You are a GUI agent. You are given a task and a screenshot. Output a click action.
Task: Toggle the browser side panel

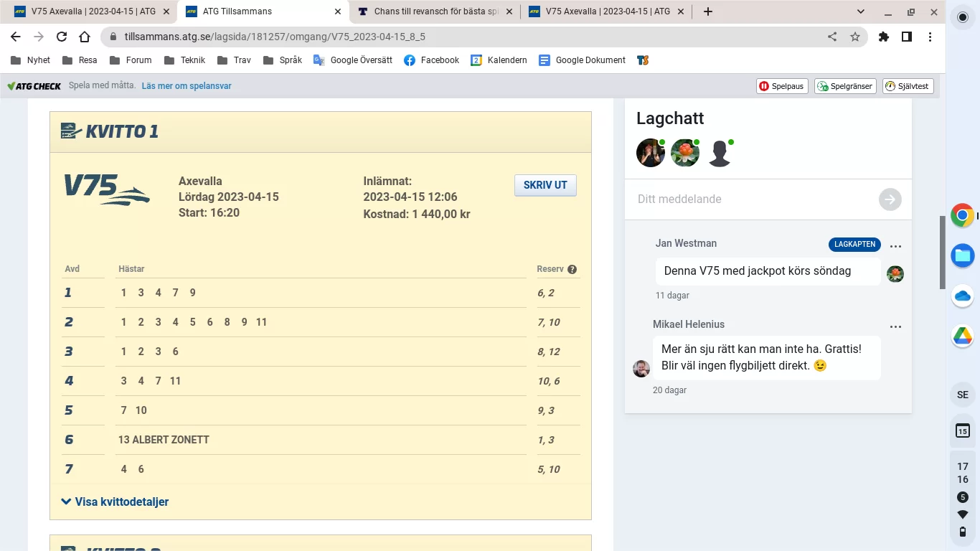pos(907,37)
